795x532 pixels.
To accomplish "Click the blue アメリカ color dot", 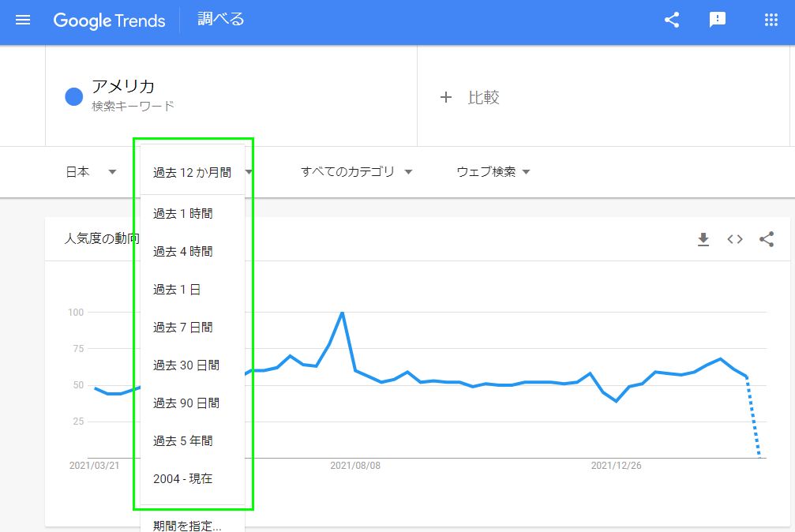I will coord(74,96).
